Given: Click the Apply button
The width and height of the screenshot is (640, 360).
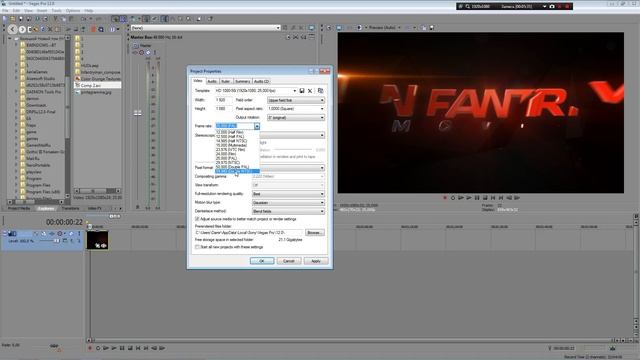Looking at the screenshot, I should 316,261.
